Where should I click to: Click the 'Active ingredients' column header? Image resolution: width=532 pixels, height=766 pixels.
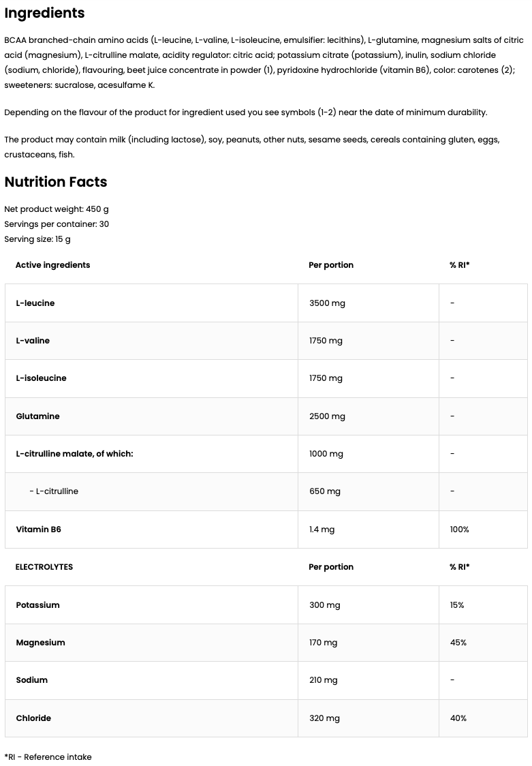(52, 265)
